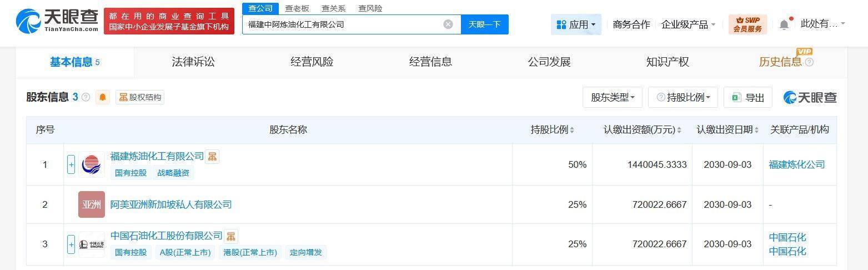Open the 股权结构 button

pos(140,97)
